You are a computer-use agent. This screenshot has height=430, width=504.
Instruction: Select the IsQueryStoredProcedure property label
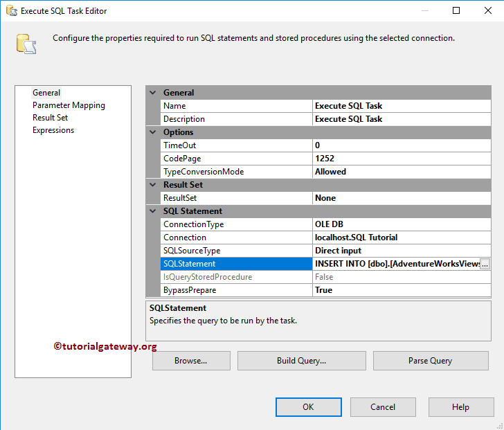pos(236,278)
